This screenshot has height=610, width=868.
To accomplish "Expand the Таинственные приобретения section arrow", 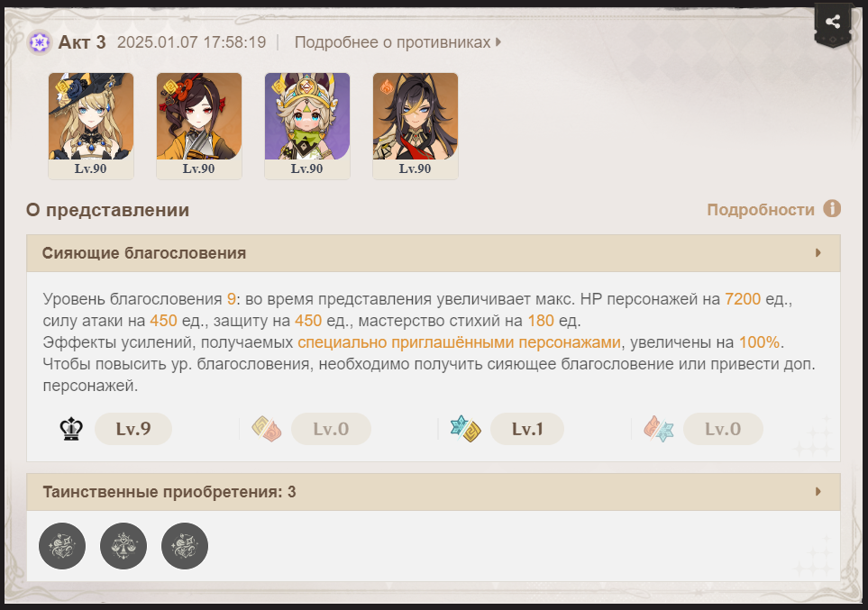I will (x=818, y=492).
